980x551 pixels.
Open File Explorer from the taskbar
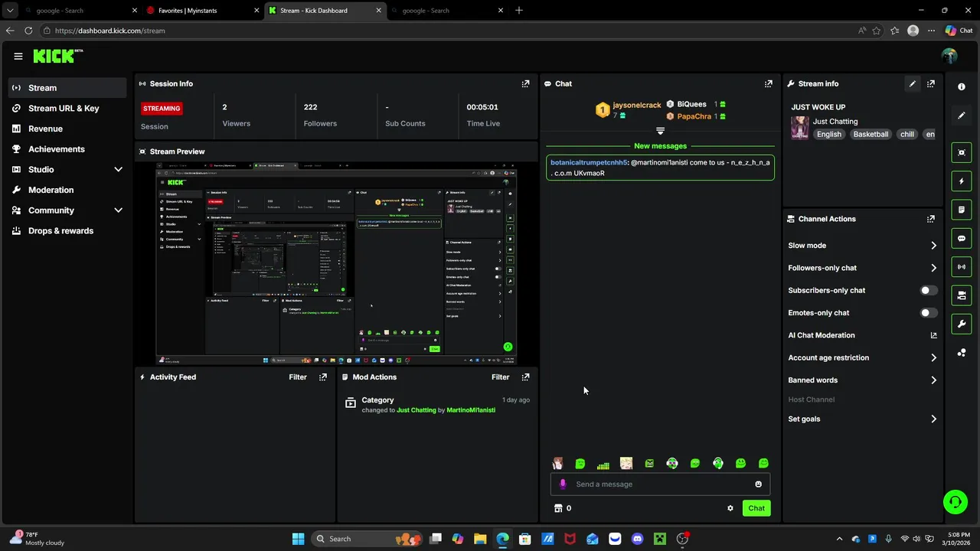click(x=480, y=539)
